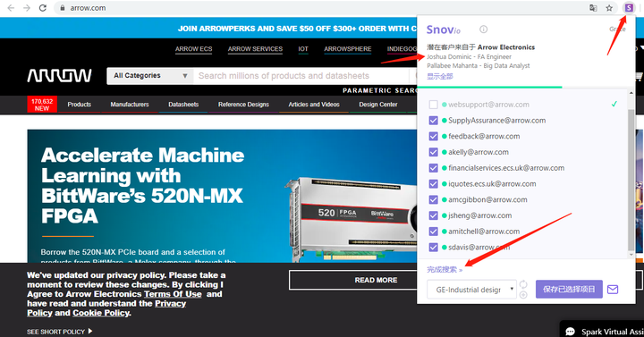
Task: Click the product search input field
Action: tap(301, 76)
